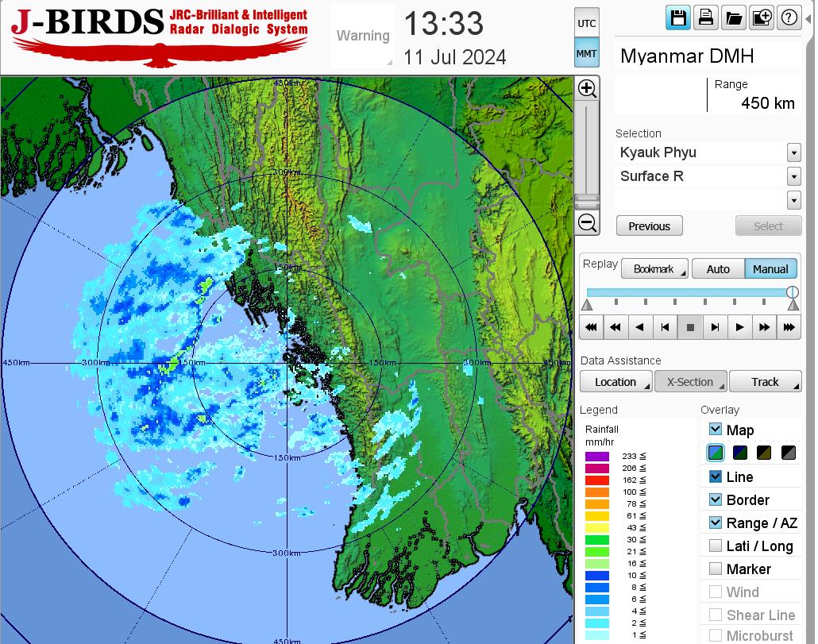Disable the Border overlay checkbox

716,499
